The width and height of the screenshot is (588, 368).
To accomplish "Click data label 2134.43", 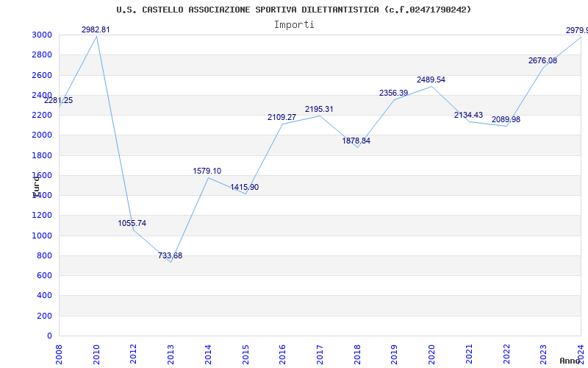I will coord(468,116).
